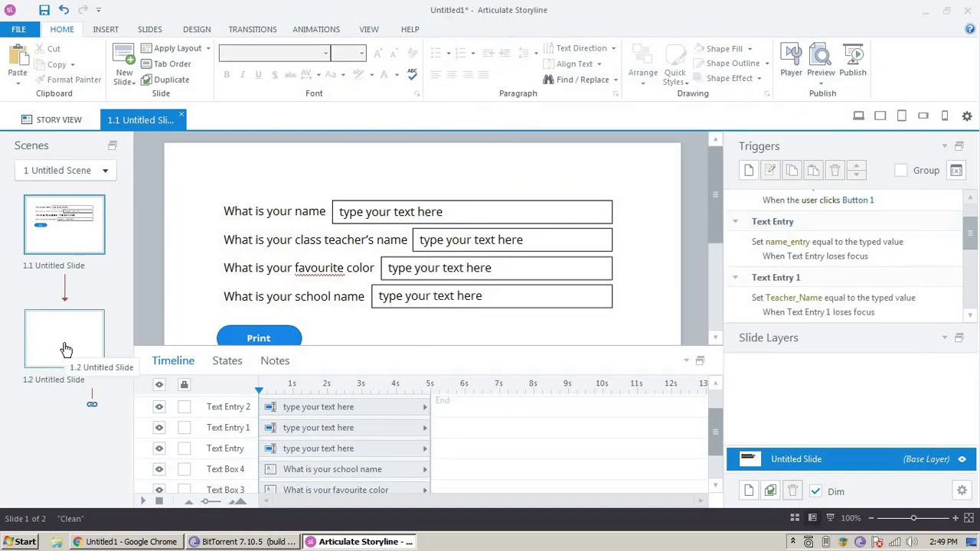Click the Find / Replace button
Viewport: 980px width, 551px height.
click(580, 80)
